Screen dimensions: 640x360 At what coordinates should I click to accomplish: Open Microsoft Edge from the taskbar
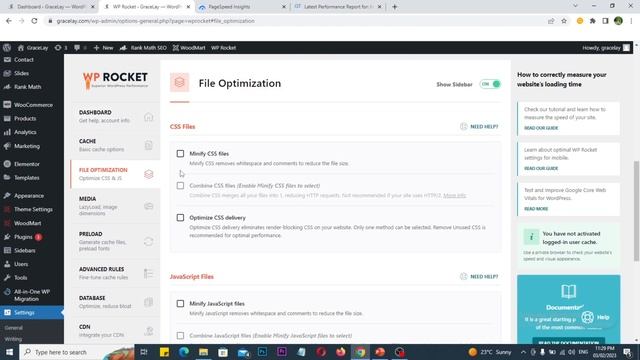(x=184, y=352)
